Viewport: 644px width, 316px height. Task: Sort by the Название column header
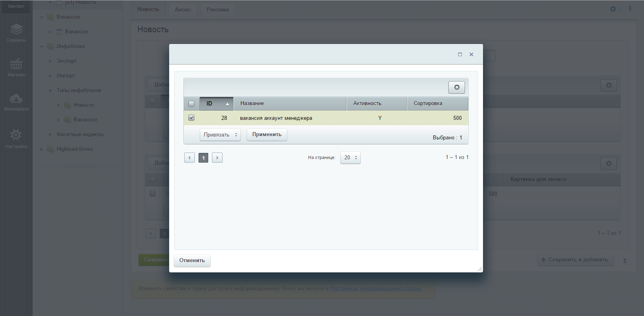pyautogui.click(x=289, y=104)
